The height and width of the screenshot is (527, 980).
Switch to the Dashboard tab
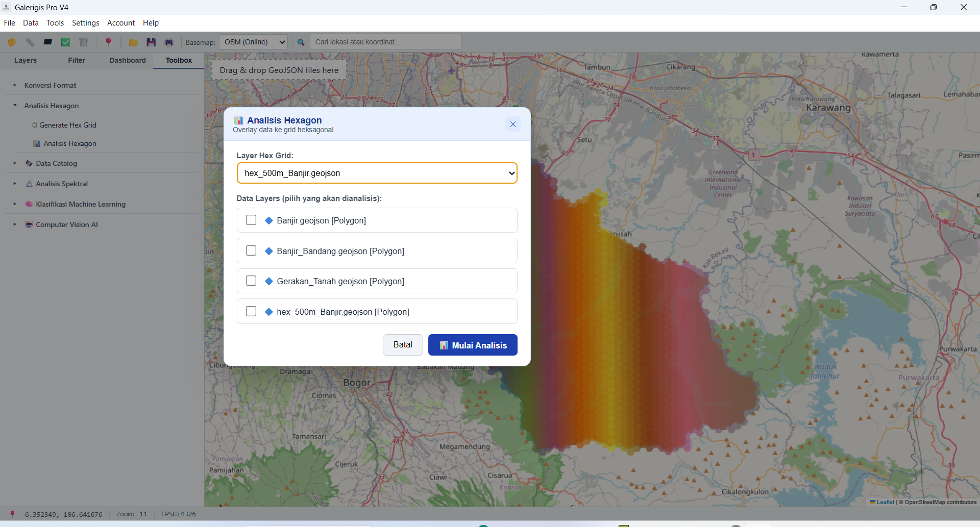click(x=128, y=60)
